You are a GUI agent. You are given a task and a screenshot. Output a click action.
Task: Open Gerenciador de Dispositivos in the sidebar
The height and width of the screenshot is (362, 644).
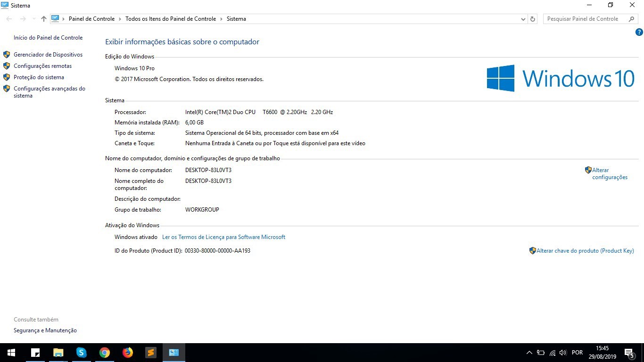[x=48, y=54]
